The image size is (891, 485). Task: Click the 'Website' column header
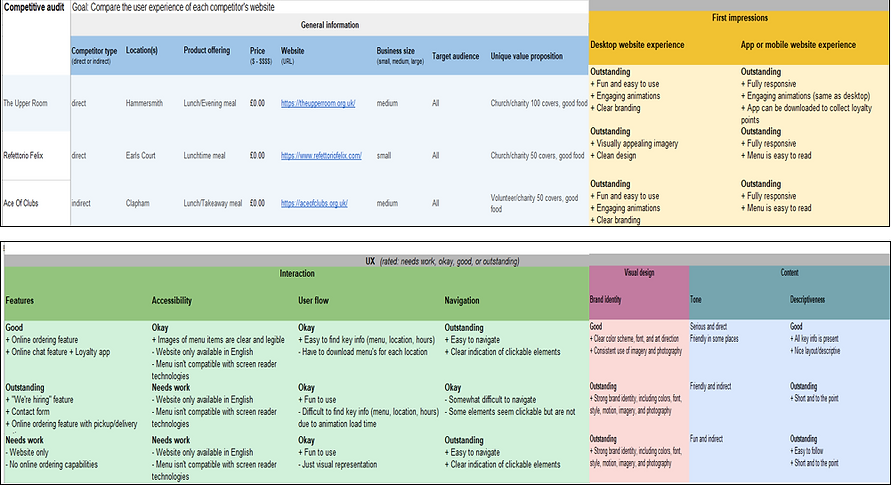293,55
